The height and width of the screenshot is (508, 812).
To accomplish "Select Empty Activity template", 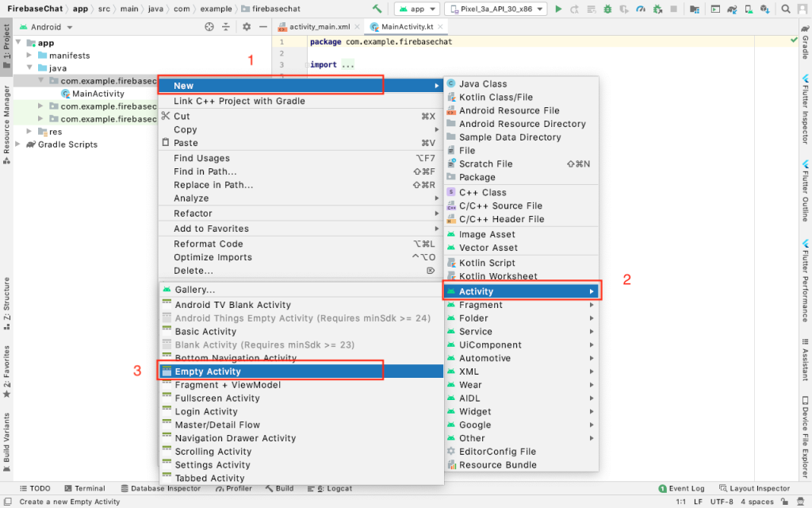I will pyautogui.click(x=301, y=371).
